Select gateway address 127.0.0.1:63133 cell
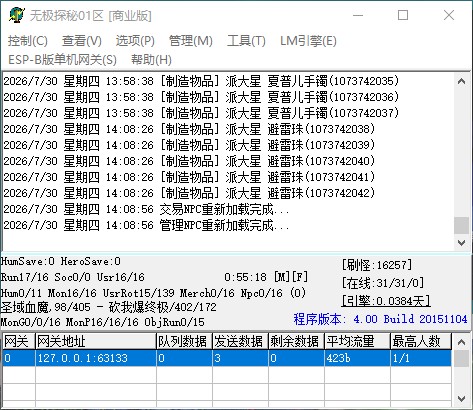This screenshot has height=410, width=473. [96, 358]
